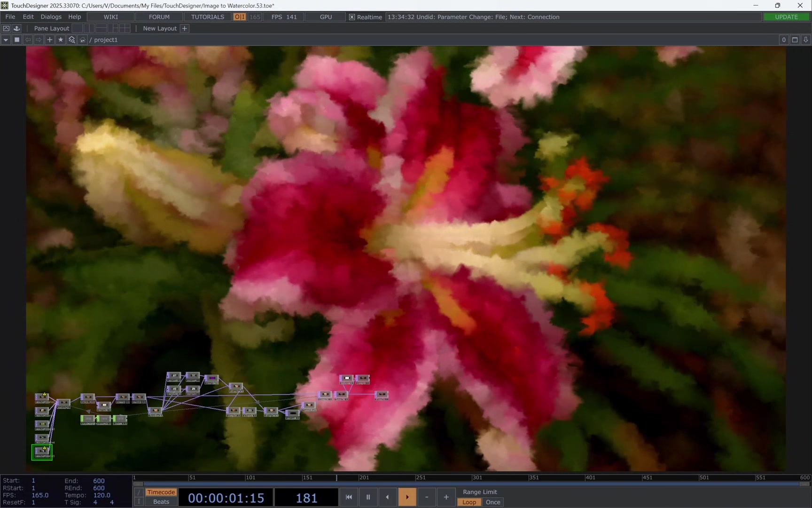Open the pane type dropdown arrow
The image size is (812, 508).
6,40
